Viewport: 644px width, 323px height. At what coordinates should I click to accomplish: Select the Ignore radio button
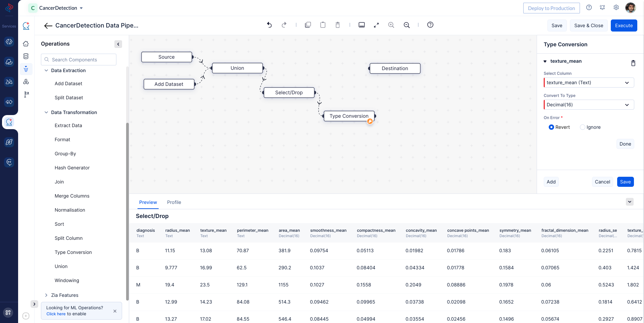coord(583,127)
